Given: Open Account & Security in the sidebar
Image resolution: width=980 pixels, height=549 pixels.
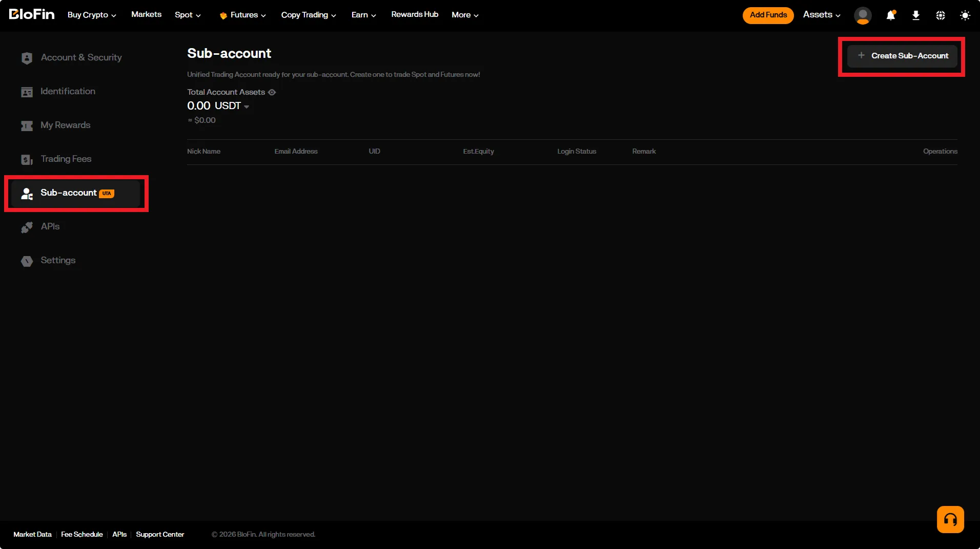Looking at the screenshot, I should click(75, 58).
